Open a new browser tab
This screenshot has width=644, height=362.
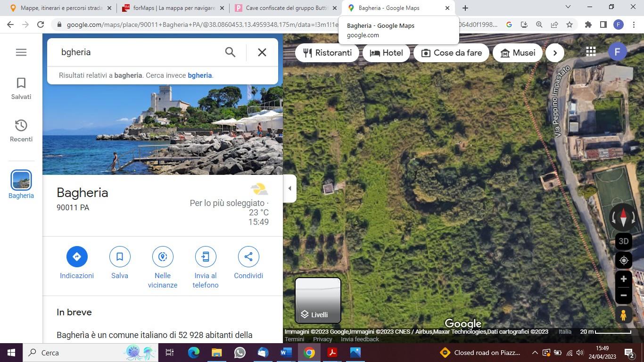click(x=465, y=8)
